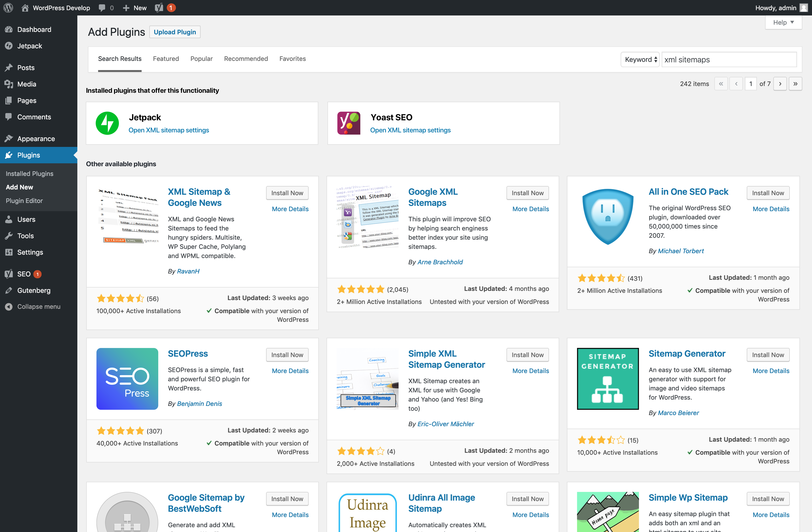Open the Keyword search type dropdown

(640, 60)
